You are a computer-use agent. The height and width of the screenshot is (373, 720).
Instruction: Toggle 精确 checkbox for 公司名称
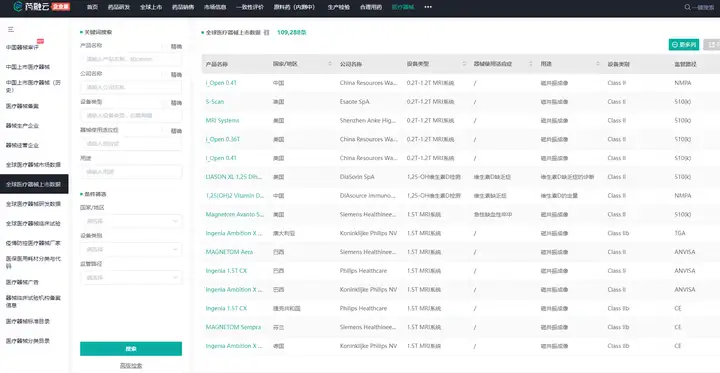[x=166, y=74]
